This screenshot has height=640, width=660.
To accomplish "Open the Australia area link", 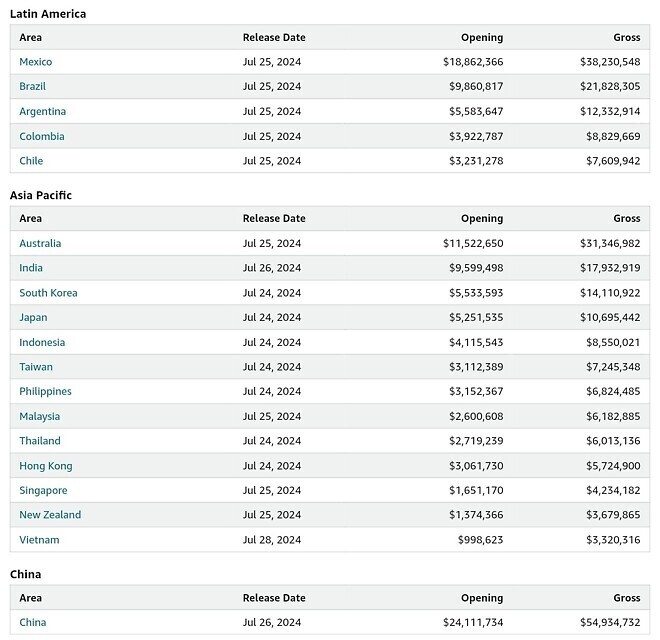I will tap(40, 243).
